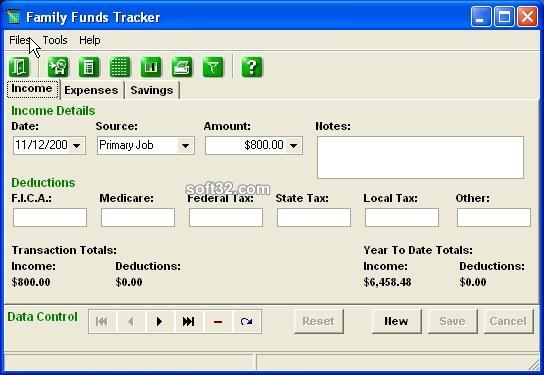The image size is (544, 375).
Task: Open the calculator toolbar icon
Action: click(89, 67)
